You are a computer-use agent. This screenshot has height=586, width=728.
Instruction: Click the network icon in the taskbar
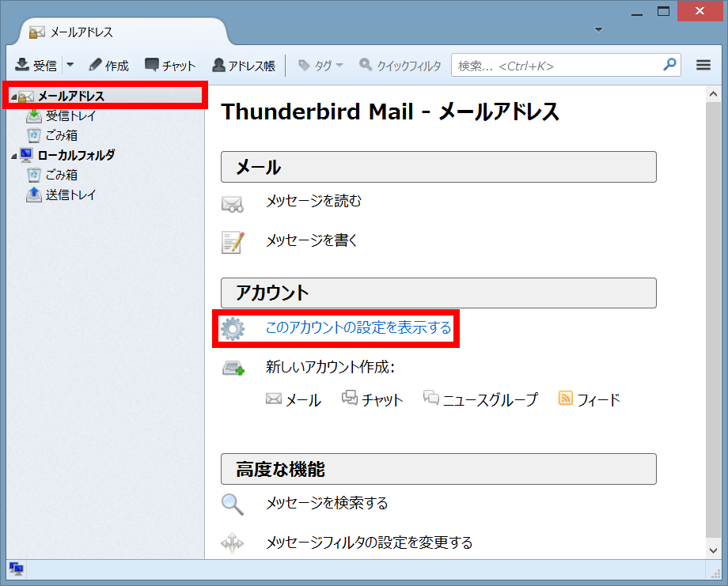[16, 569]
